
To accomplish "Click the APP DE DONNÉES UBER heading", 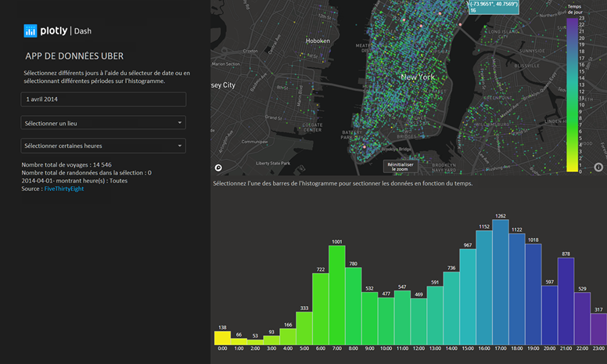I will coord(74,56).
